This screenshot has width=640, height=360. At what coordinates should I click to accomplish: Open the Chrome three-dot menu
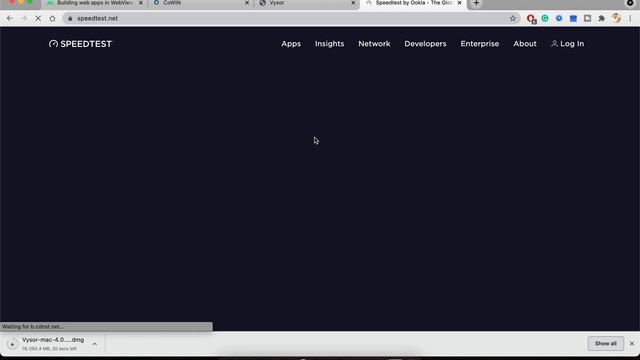click(x=630, y=18)
